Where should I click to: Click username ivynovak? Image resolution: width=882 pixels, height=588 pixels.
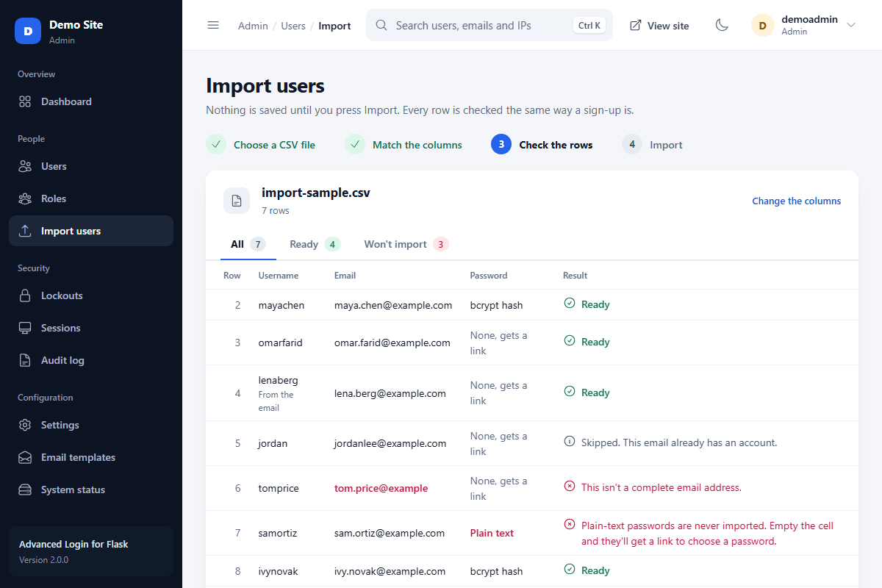tap(278, 571)
